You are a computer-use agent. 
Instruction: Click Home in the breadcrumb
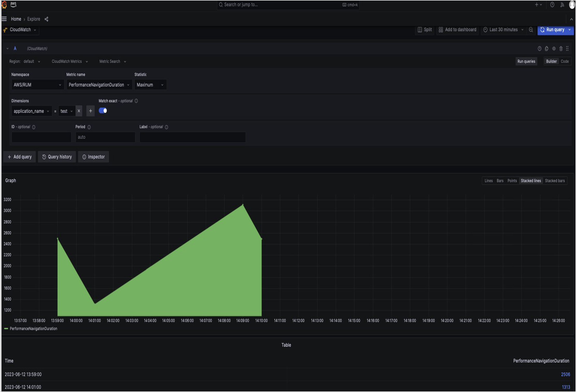click(x=16, y=19)
